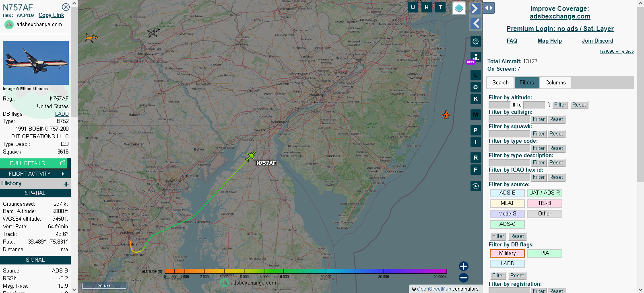
Task: Select the N757AF green aircraft on map
Action: pos(251,156)
